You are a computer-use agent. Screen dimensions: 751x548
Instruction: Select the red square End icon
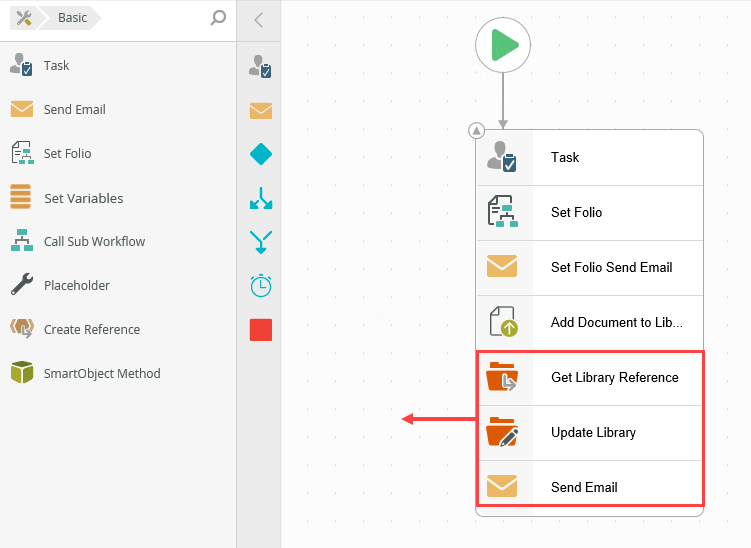tap(261, 330)
